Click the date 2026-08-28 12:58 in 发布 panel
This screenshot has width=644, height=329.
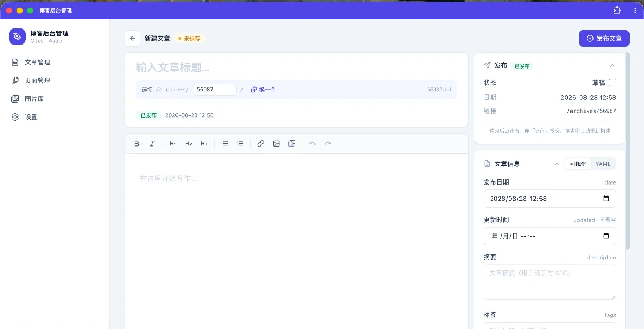click(x=588, y=98)
